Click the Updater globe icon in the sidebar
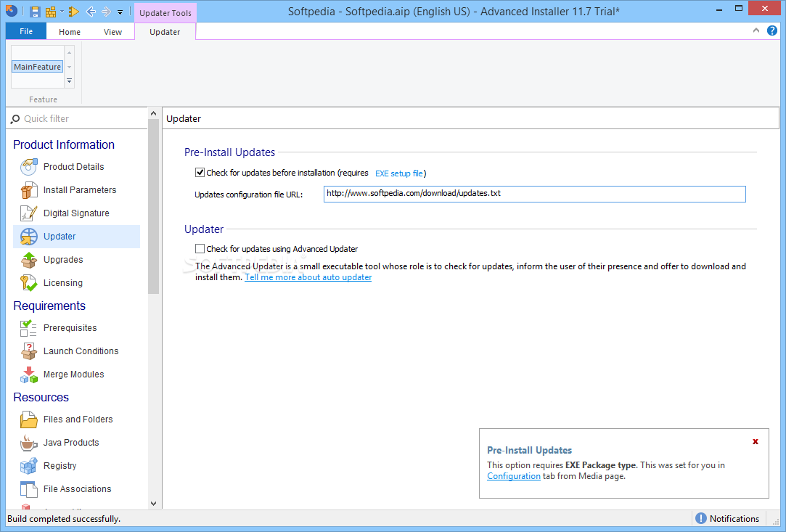 point(28,237)
